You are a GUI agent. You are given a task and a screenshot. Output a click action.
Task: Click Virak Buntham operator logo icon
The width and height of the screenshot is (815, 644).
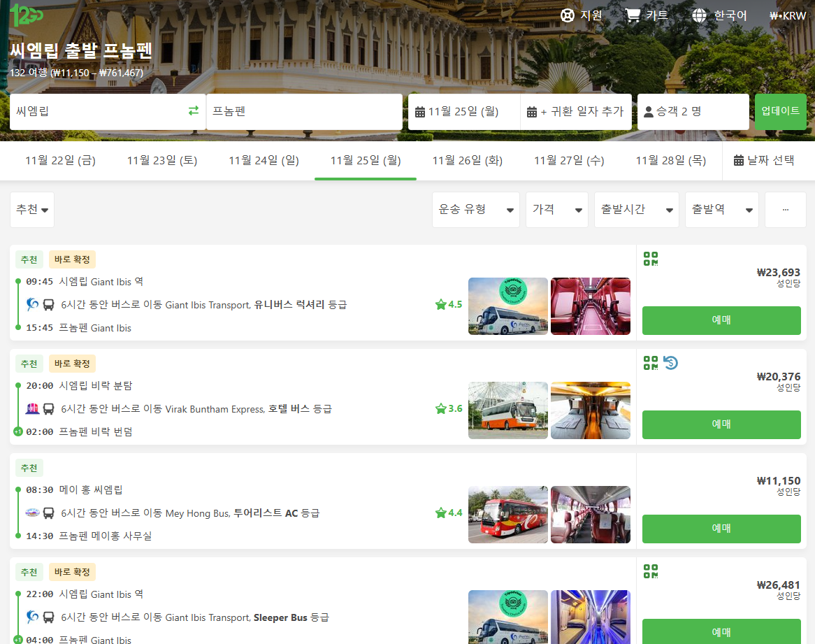point(32,408)
